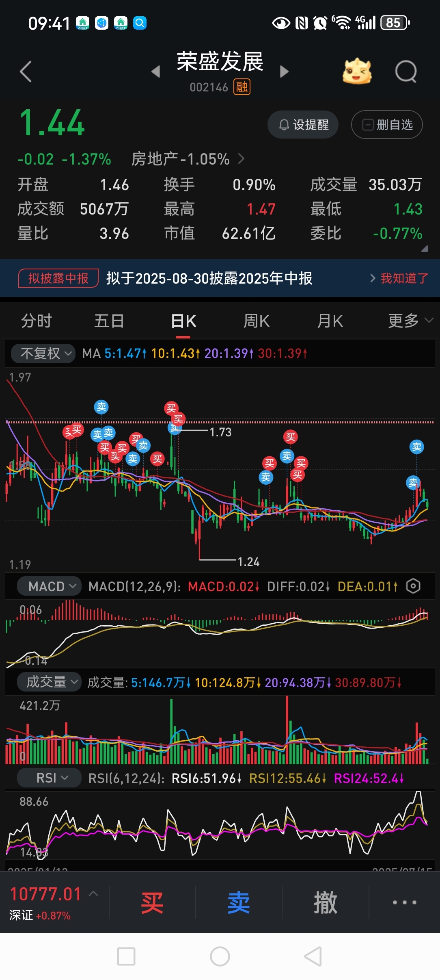This screenshot has width=440, height=980.
Task: Tap the 设提醒 set alert button
Action: 303,125
